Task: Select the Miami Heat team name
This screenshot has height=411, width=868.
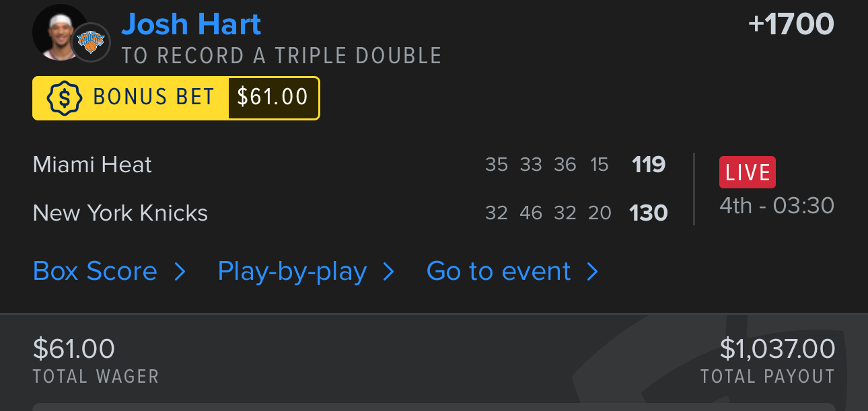Action: (92, 165)
